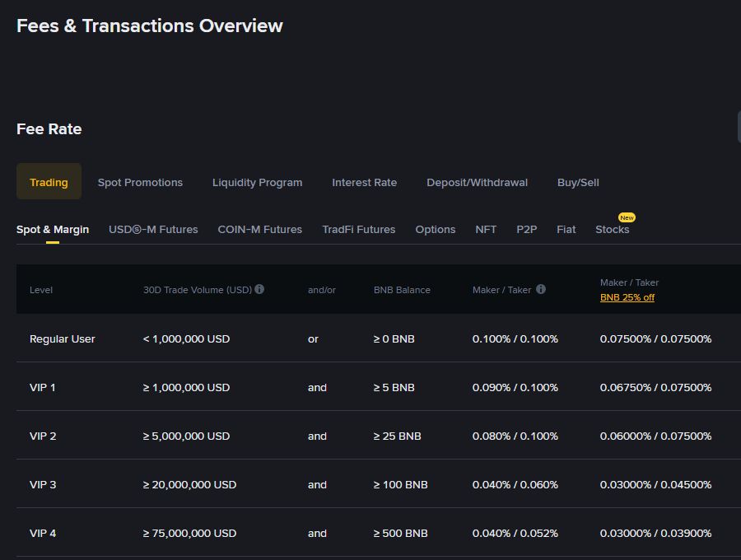
Task: Click the BNB Balance column header
Action: pos(402,290)
